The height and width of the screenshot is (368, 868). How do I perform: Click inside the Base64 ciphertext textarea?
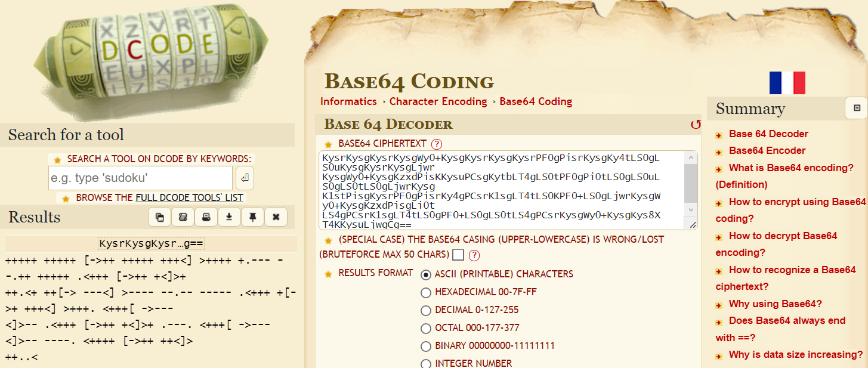pos(502,190)
